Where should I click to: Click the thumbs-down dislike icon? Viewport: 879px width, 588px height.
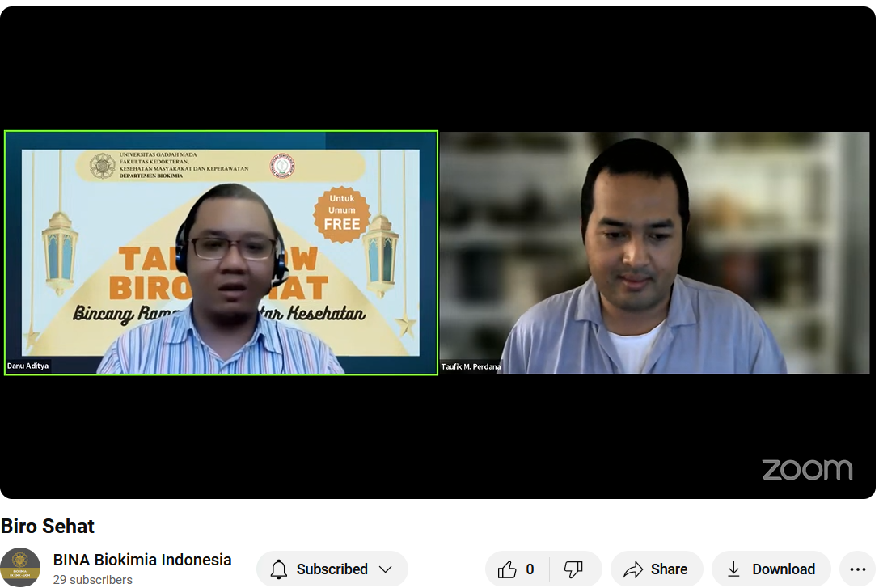573,569
